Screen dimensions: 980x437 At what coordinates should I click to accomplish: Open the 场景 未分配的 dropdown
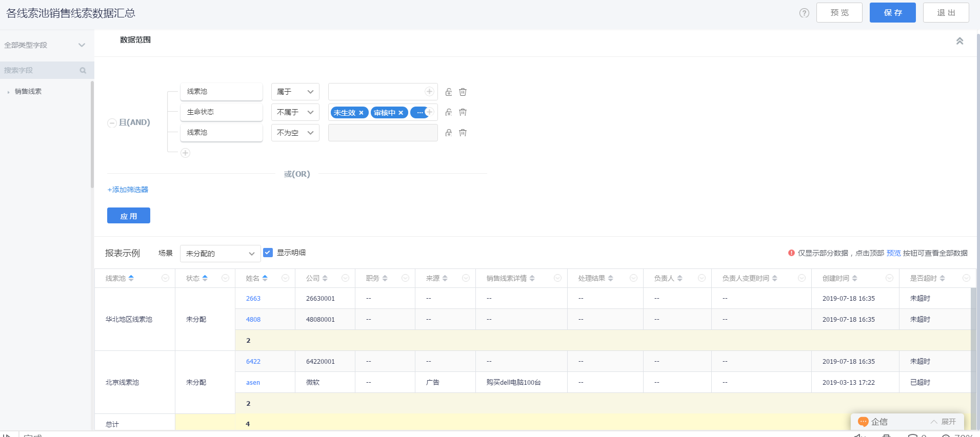tap(221, 254)
